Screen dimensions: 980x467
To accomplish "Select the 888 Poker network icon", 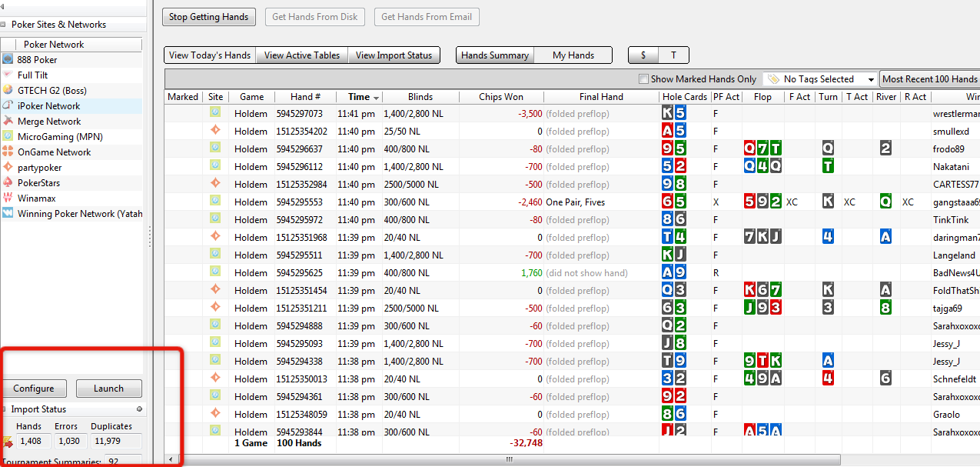I will point(8,59).
